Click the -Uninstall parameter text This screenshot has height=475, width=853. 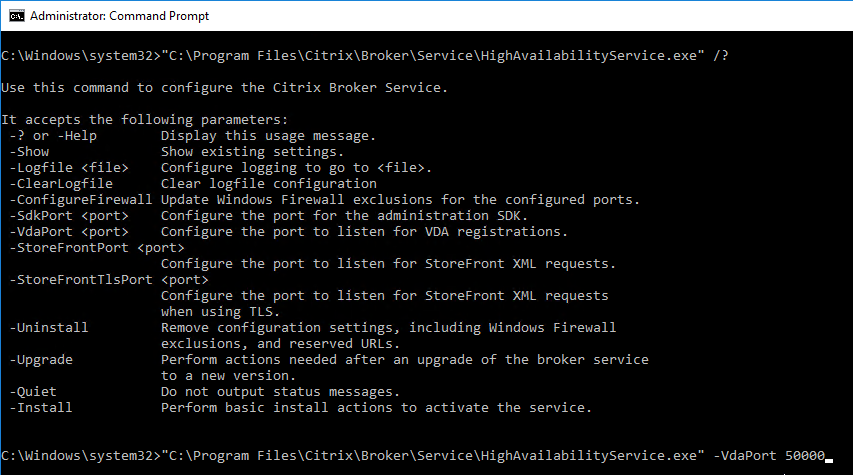click(x=48, y=328)
